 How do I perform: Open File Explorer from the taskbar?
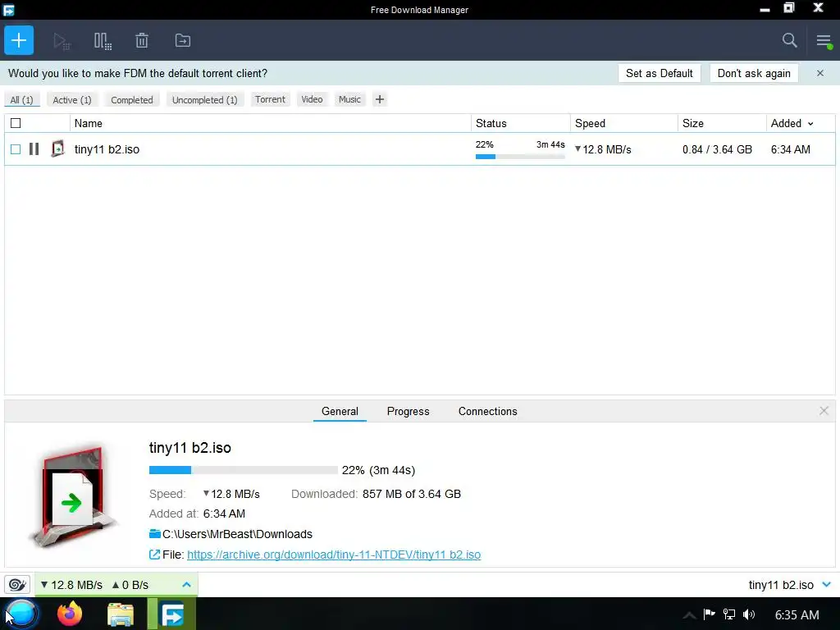click(x=121, y=614)
